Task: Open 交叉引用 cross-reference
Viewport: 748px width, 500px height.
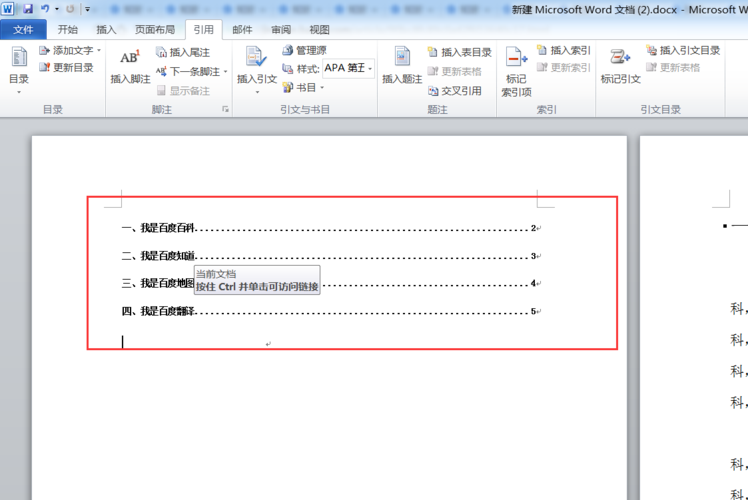Action: (455, 91)
